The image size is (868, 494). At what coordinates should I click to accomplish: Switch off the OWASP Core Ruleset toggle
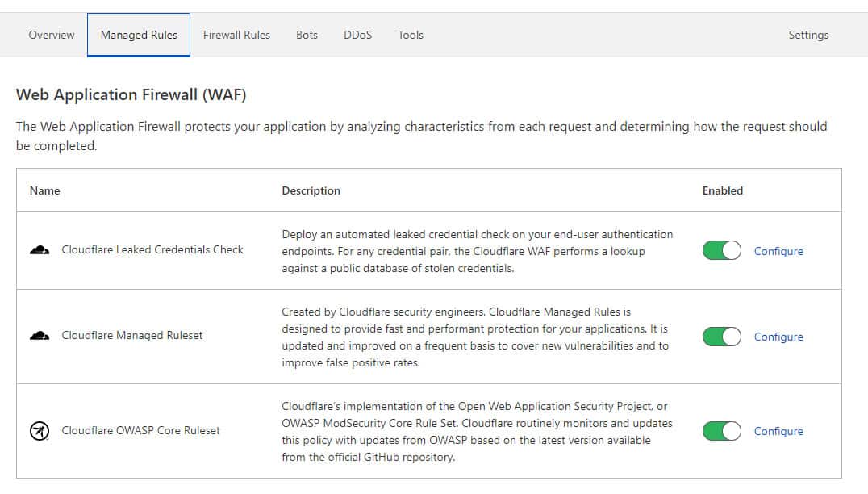[722, 431]
